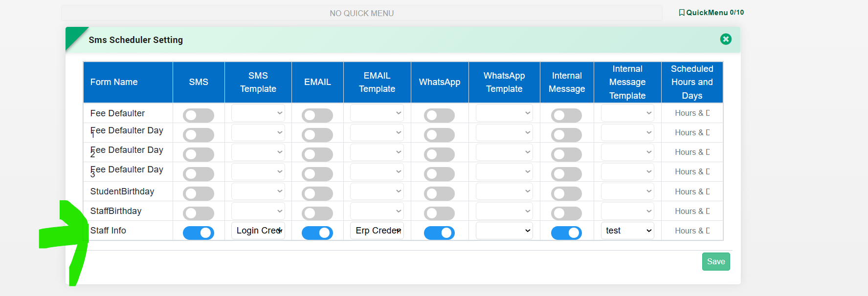Toggle SMS switch for Fee Defaulter
Image resolution: width=868 pixels, height=296 pixels.
tap(199, 115)
